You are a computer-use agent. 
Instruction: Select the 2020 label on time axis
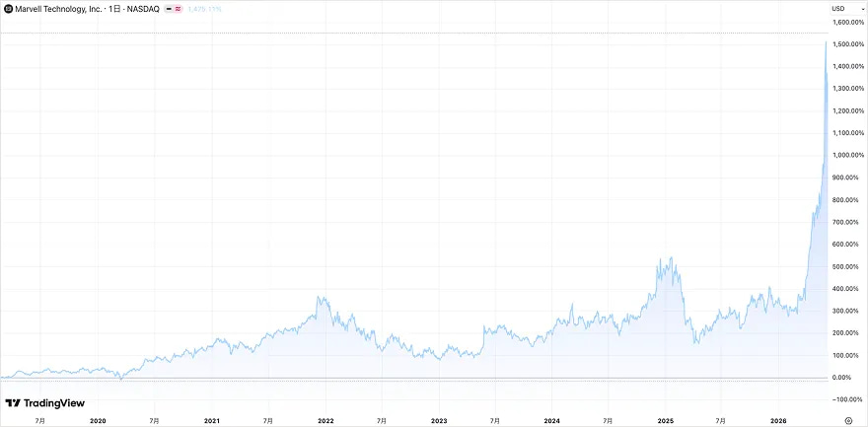click(98, 420)
